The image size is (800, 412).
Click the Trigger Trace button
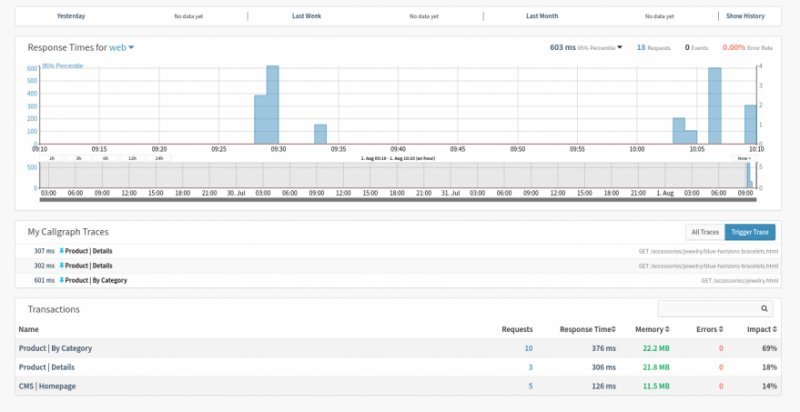click(x=749, y=232)
